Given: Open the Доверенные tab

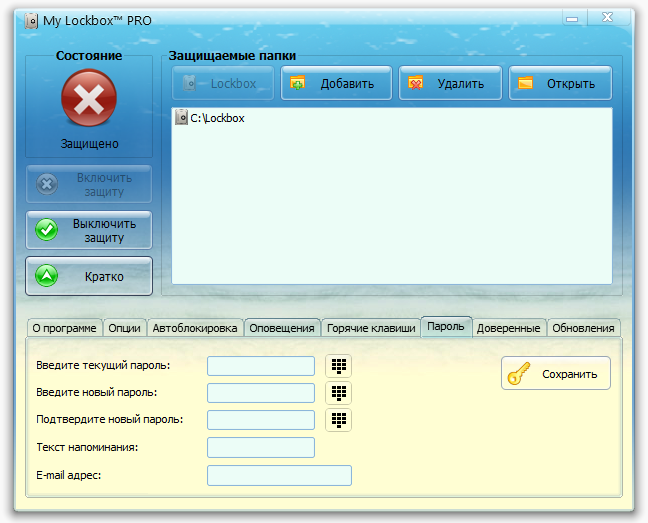Looking at the screenshot, I should (x=509, y=328).
